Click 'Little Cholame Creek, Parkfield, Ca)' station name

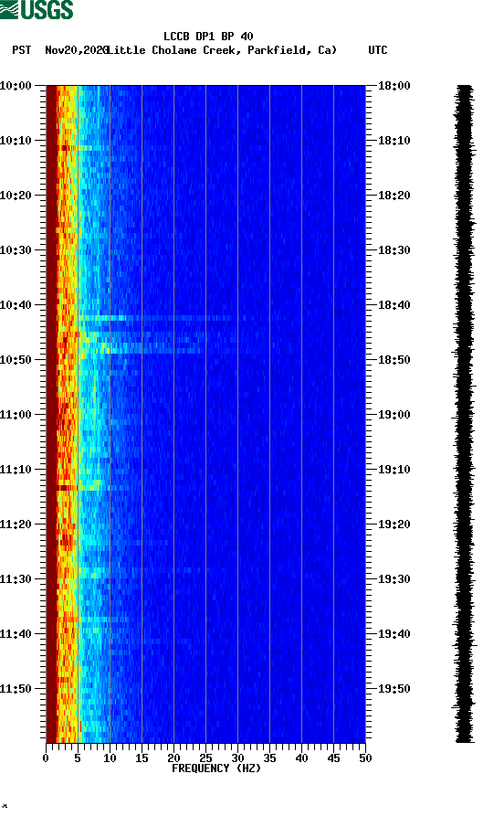pyautogui.click(x=222, y=50)
